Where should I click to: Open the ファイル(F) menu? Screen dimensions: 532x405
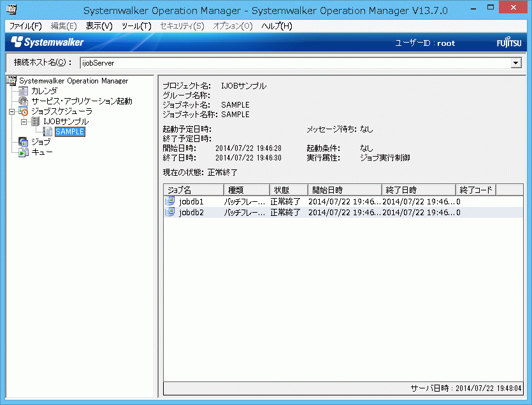(x=25, y=26)
